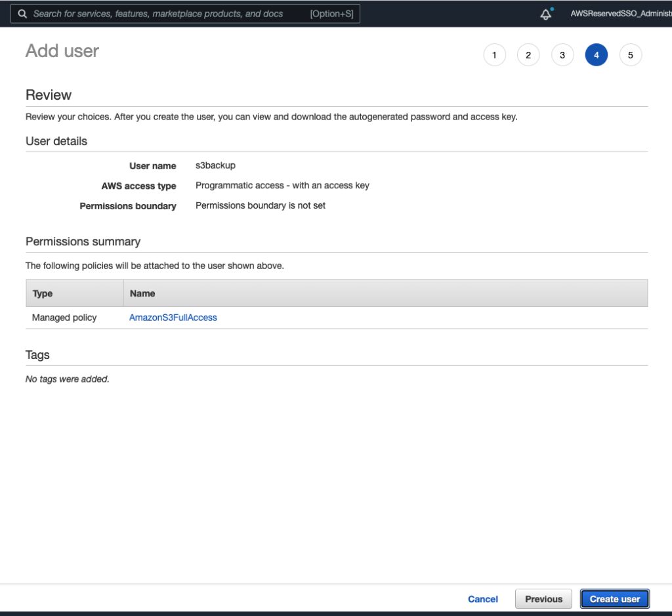Focus the services search field

[185, 14]
